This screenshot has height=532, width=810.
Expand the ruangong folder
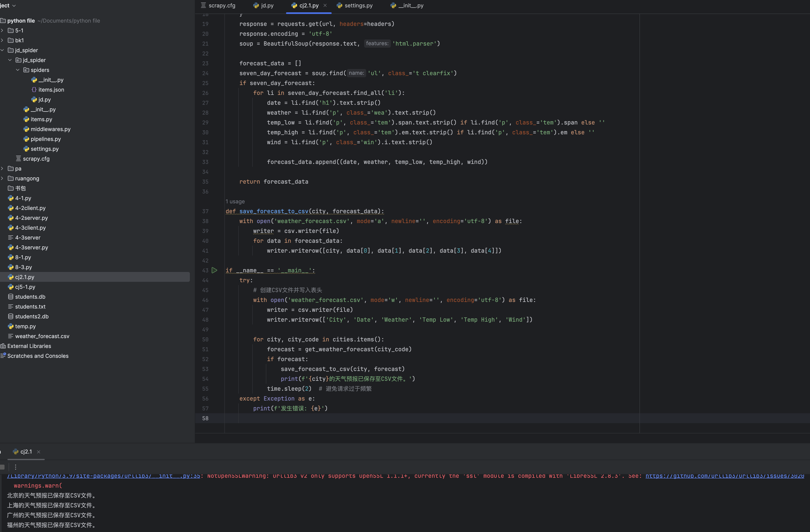click(2, 178)
